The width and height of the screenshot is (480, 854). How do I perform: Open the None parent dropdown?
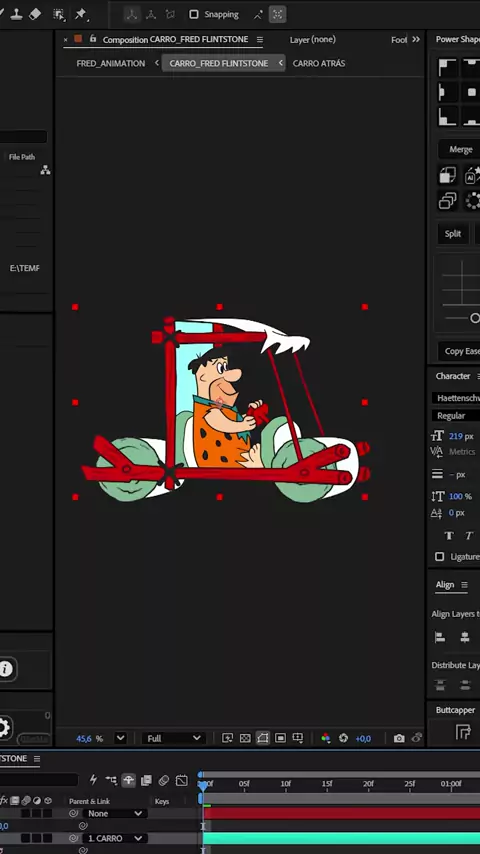(x=116, y=813)
